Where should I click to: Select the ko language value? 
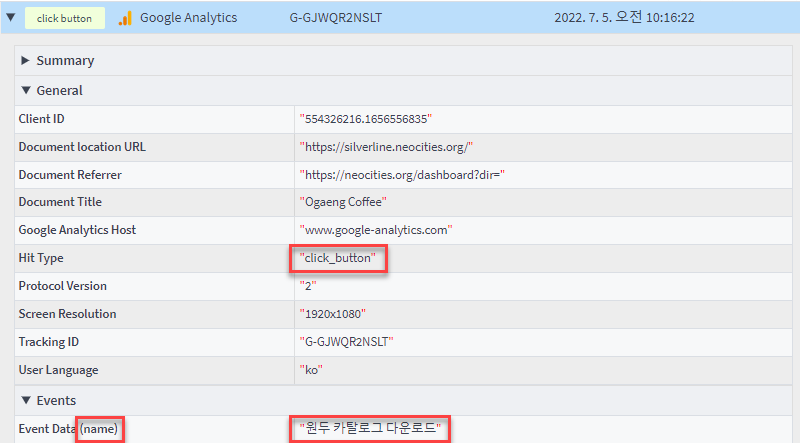tap(311, 370)
